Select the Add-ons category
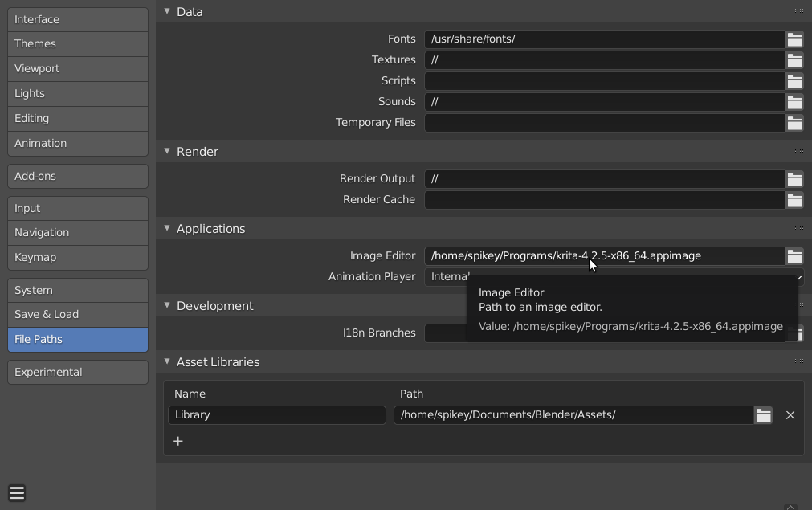The image size is (812, 510). coord(77,176)
